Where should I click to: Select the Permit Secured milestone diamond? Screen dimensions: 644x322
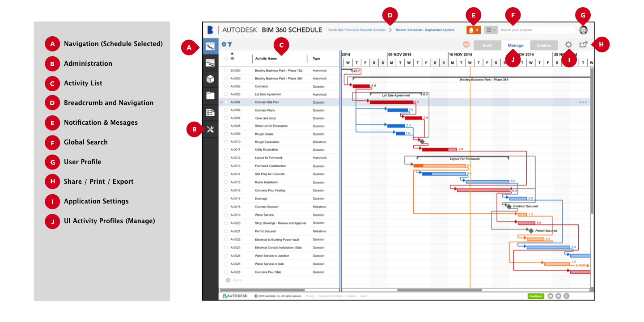[x=531, y=231]
